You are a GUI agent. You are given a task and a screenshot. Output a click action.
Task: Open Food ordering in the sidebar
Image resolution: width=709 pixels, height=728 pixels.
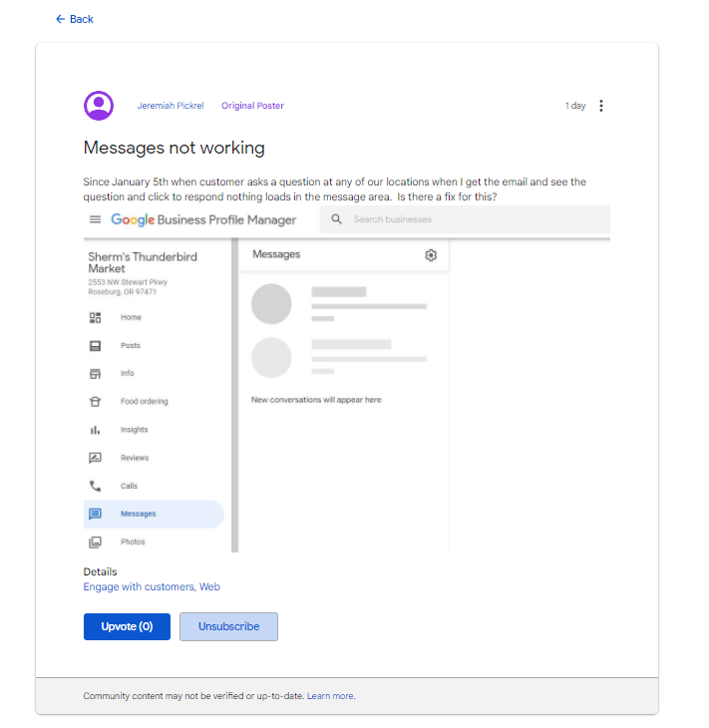pyautogui.click(x=145, y=401)
